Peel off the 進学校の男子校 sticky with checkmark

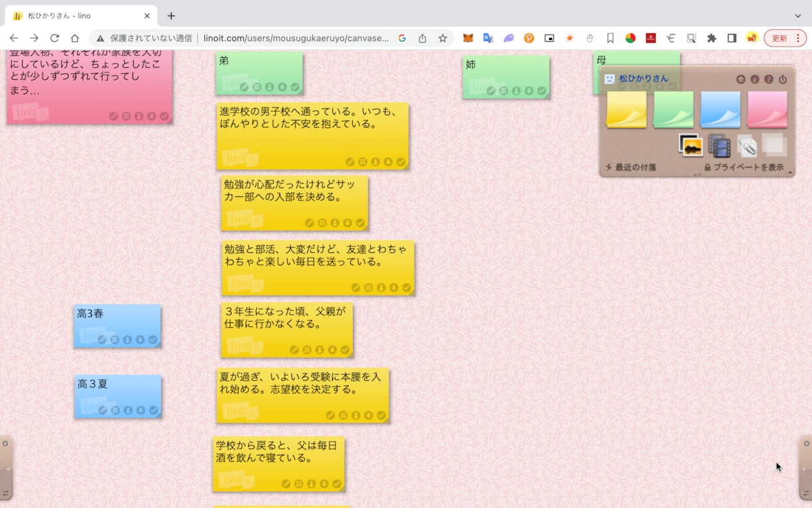pos(401,162)
